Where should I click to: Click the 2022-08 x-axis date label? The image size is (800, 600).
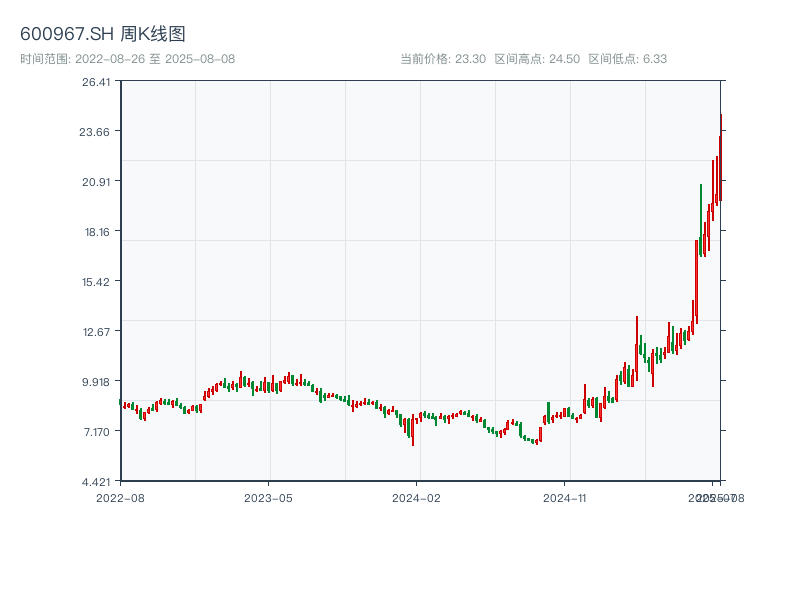[120, 497]
